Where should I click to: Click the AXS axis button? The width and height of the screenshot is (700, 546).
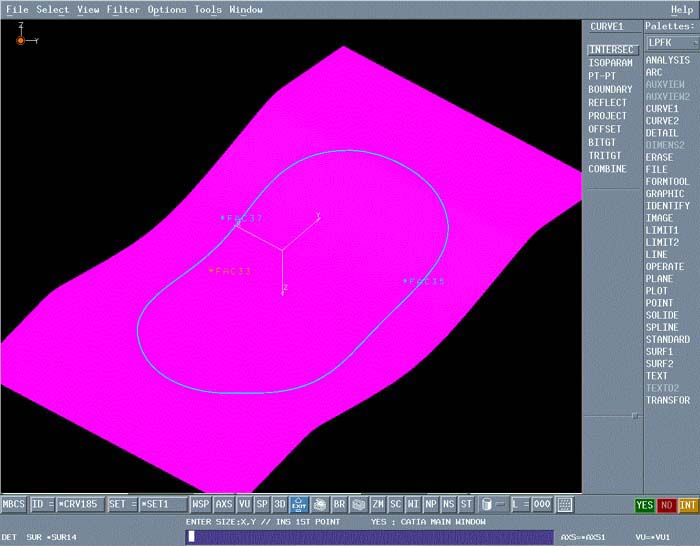click(x=224, y=504)
